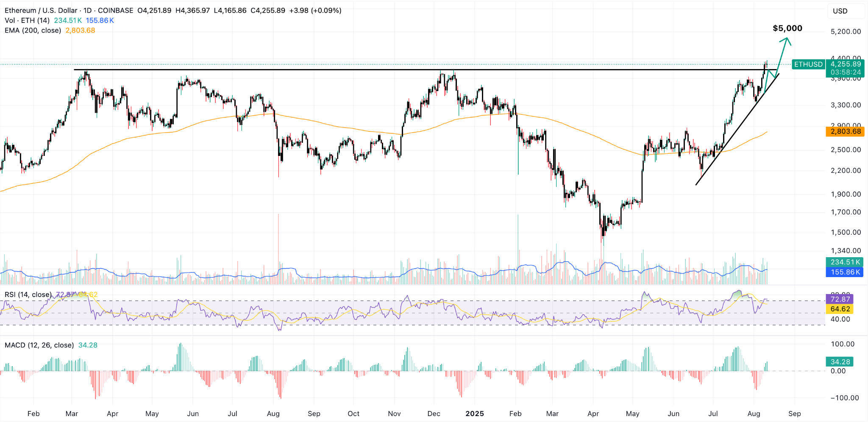The height and width of the screenshot is (422, 868).
Task: Click the green 4,255.89 current price label
Action: pos(846,64)
